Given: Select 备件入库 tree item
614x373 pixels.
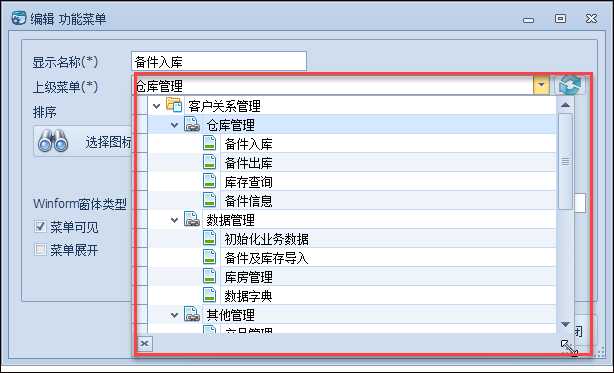Looking at the screenshot, I should 249,144.
